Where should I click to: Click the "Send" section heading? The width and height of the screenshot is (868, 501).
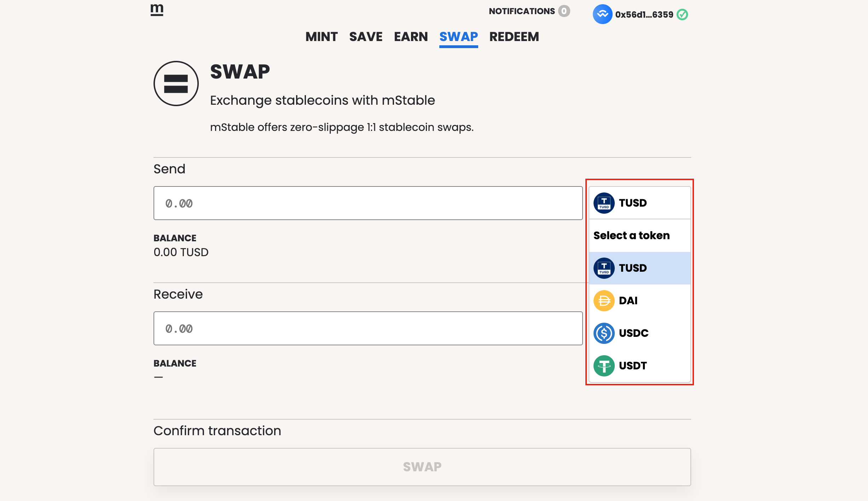pos(169,169)
